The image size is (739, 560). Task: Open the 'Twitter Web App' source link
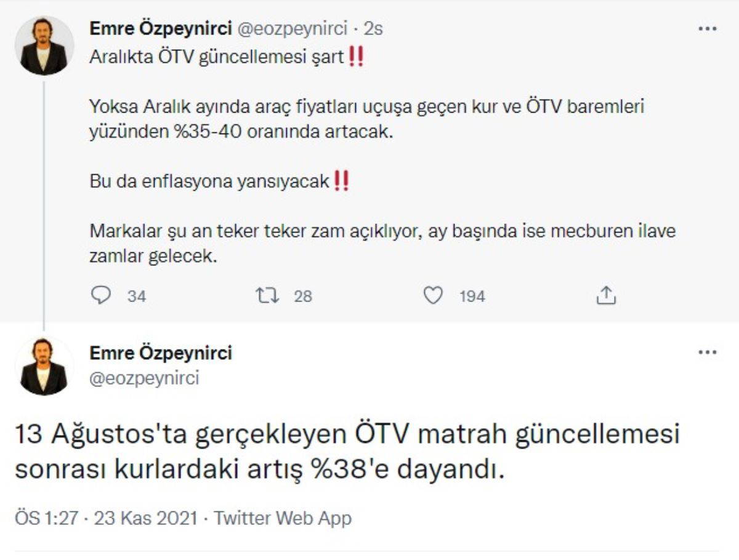pos(283,518)
